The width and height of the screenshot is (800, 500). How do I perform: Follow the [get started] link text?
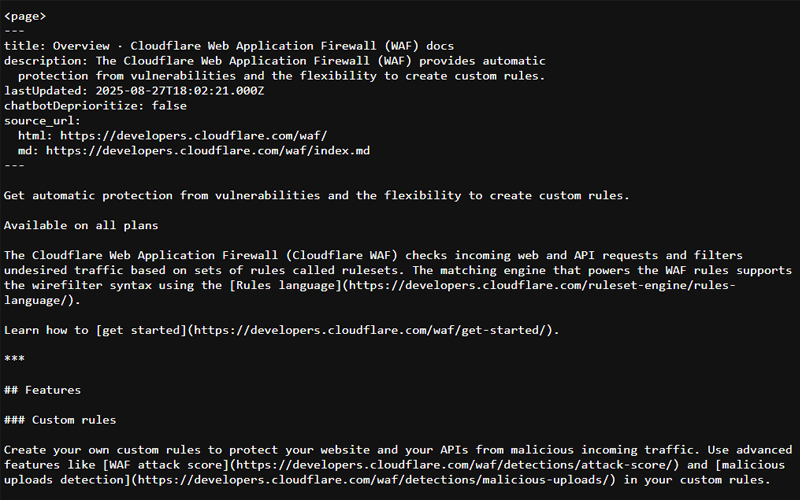pyautogui.click(x=139, y=331)
